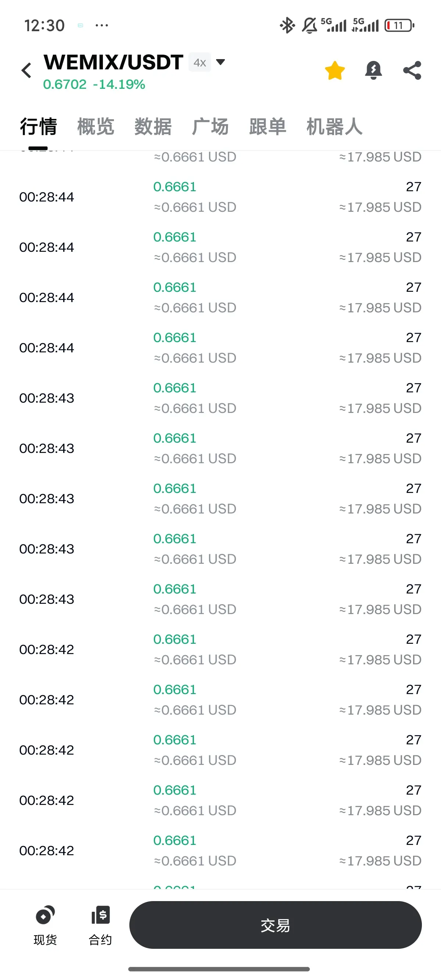Tap the bottom home gesture bar
This screenshot has height=980, width=441.
(219, 969)
